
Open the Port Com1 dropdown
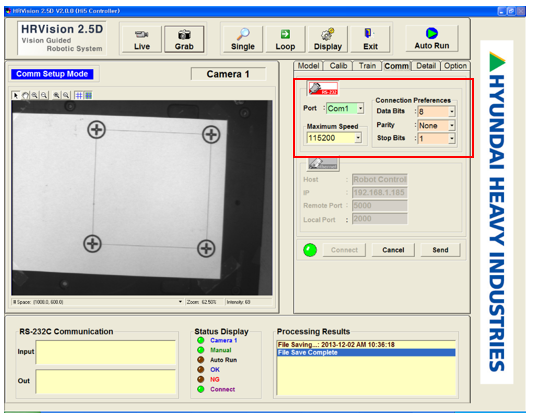(x=360, y=108)
